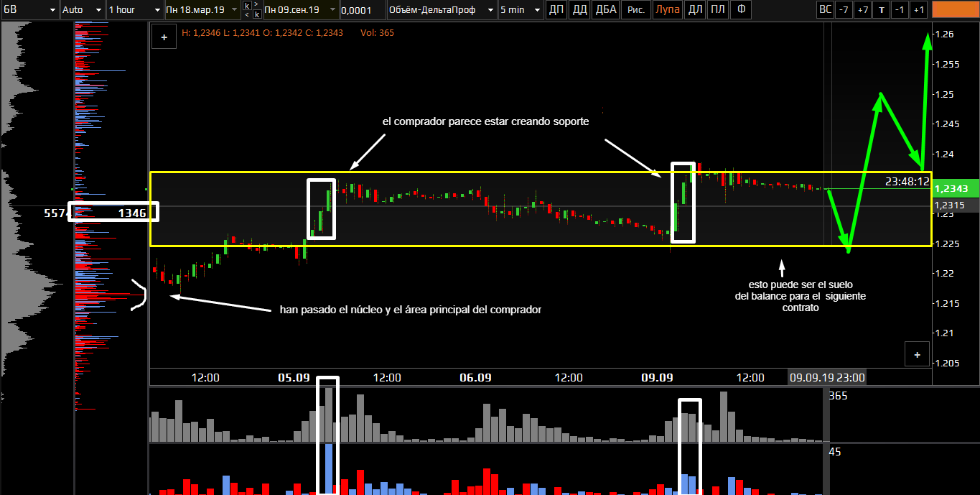Image resolution: width=980 pixels, height=495 pixels.
Task: Toggle the т button in toolbar
Action: [x=881, y=10]
